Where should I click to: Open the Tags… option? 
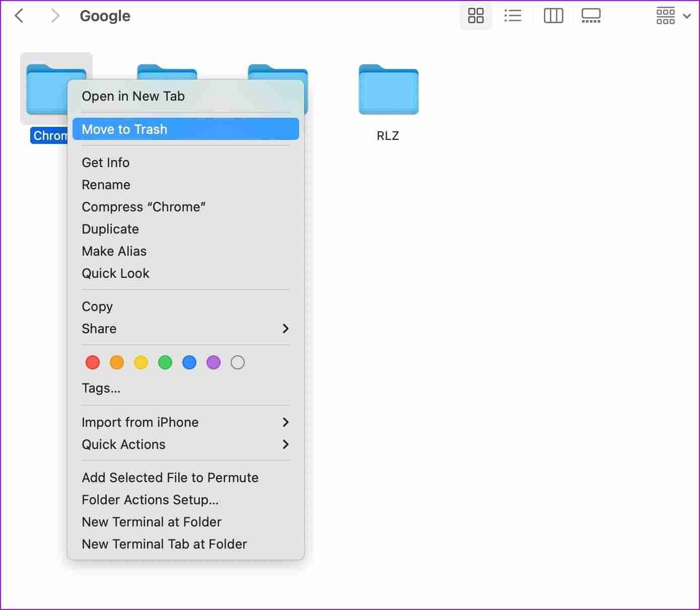(186, 389)
